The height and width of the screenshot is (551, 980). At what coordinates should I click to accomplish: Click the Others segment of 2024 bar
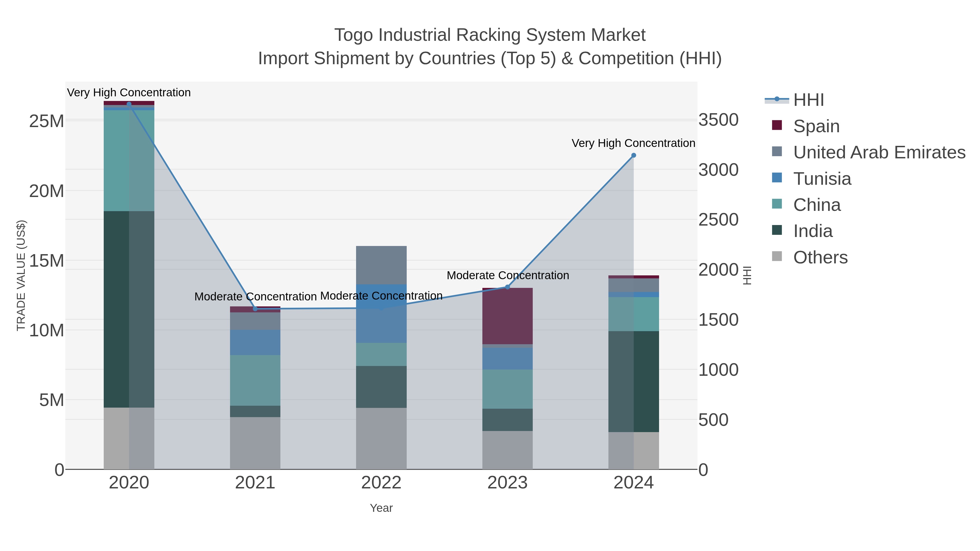[x=634, y=451]
